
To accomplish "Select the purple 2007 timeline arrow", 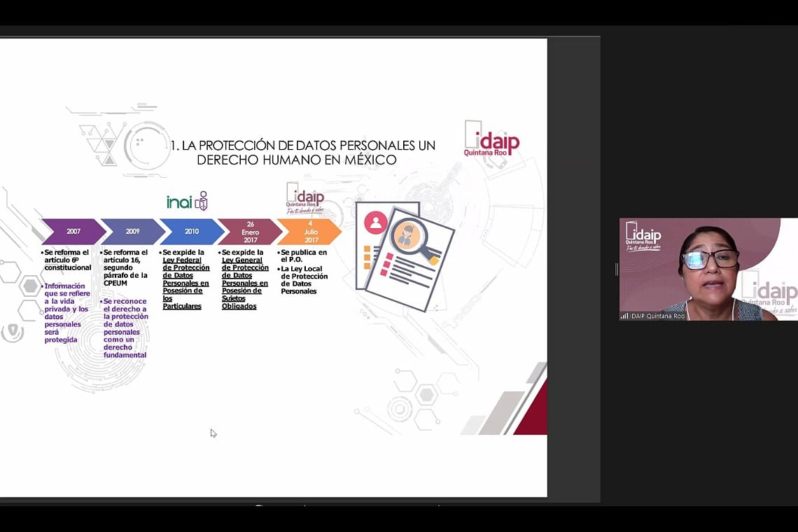I will coord(73,232).
